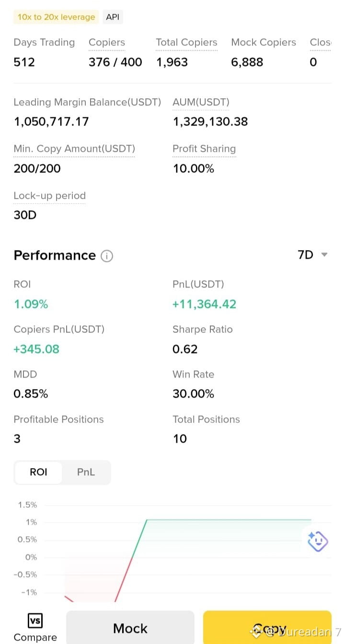
Task: Tap the AUM(USDT) underlined label
Action: 201,103
